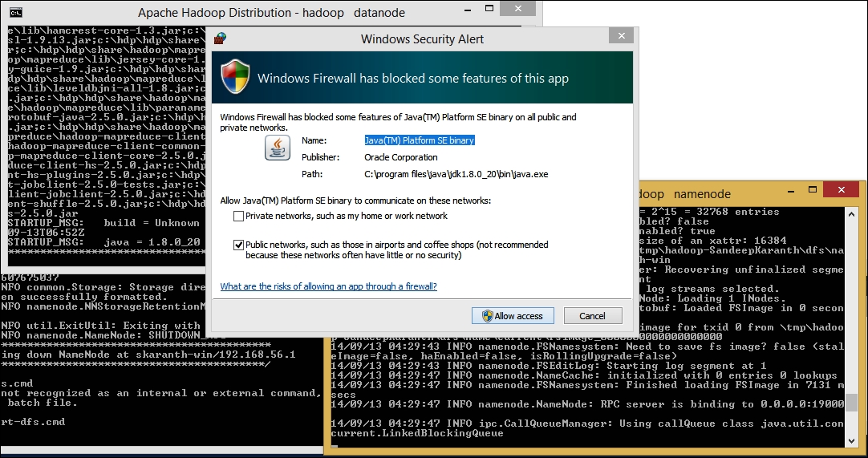Close the hadoop datanode console window
Viewport: 868px width, 458px height.
click(517, 8)
